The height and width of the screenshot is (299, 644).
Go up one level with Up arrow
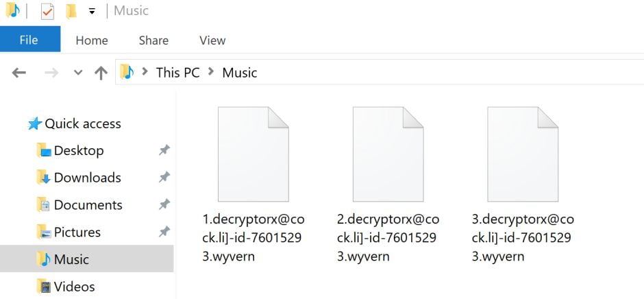(101, 73)
